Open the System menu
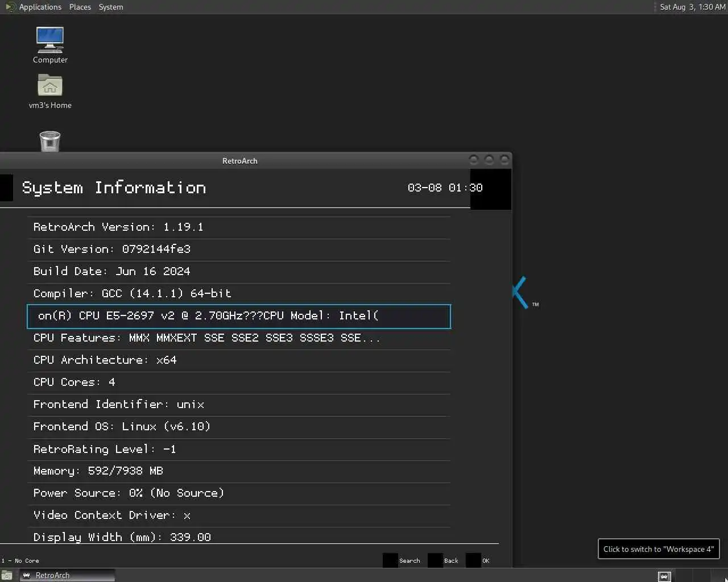The width and height of the screenshot is (728, 582). (x=111, y=7)
